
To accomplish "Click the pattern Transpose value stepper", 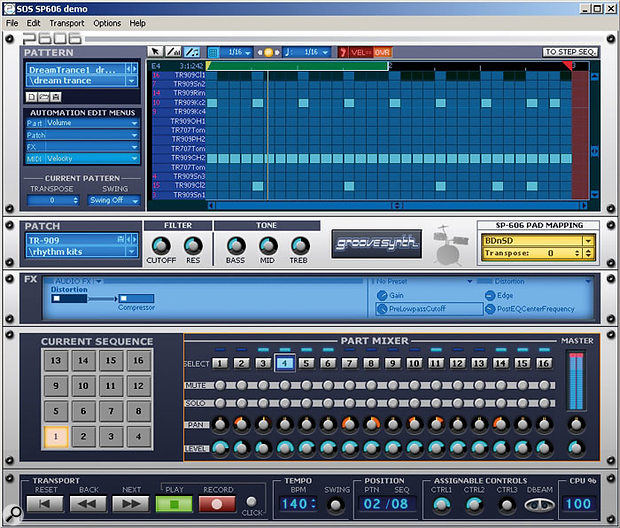I will [76, 201].
